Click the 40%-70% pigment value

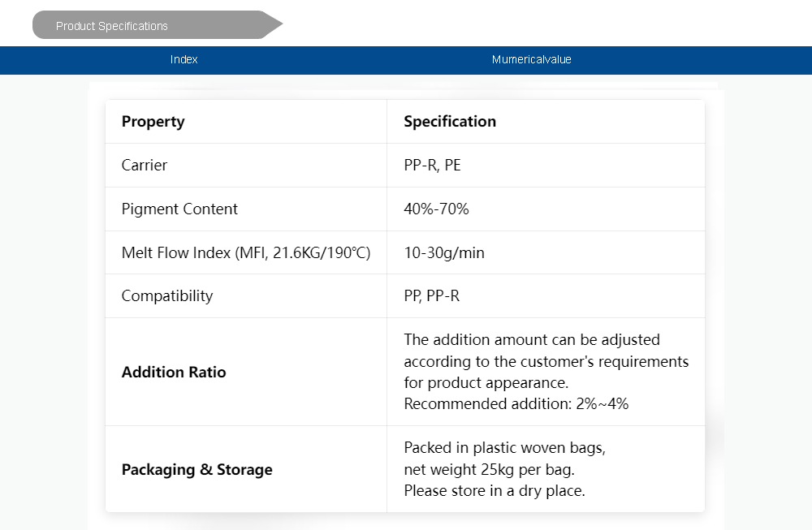(436, 209)
